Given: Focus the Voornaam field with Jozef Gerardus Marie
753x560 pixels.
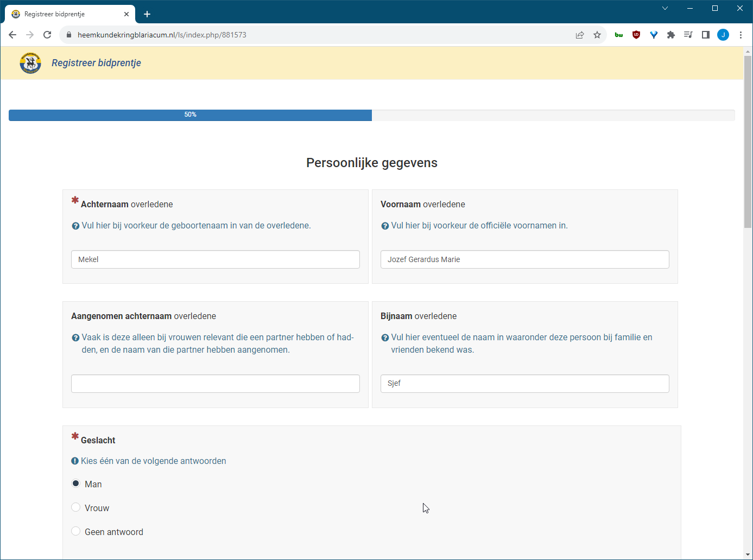Looking at the screenshot, I should pos(525,259).
